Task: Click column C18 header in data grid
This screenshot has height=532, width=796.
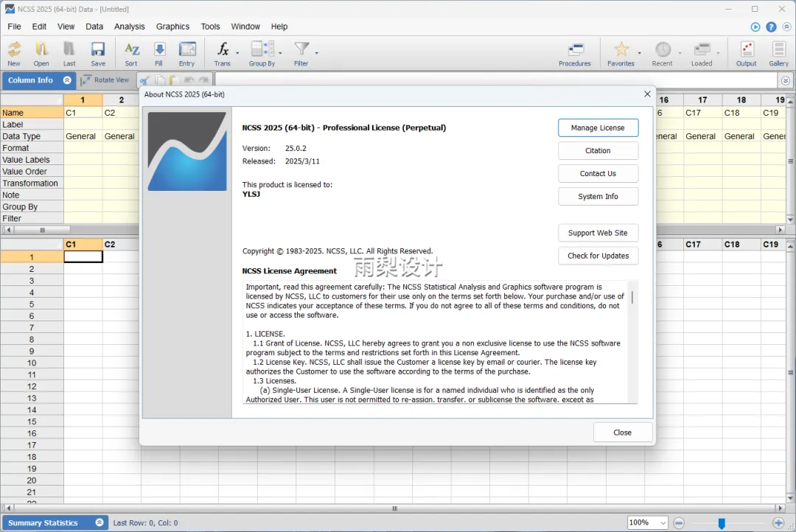Action: pos(741,244)
